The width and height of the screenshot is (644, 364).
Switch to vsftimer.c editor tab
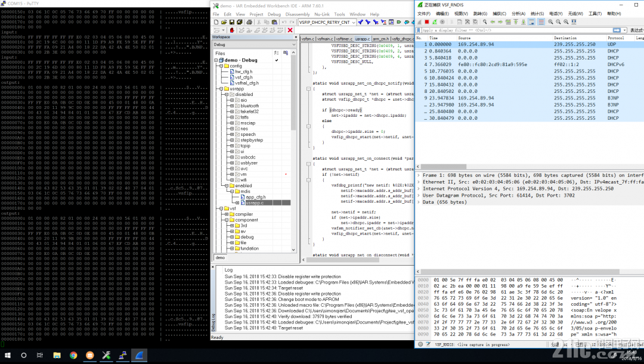coord(344,39)
